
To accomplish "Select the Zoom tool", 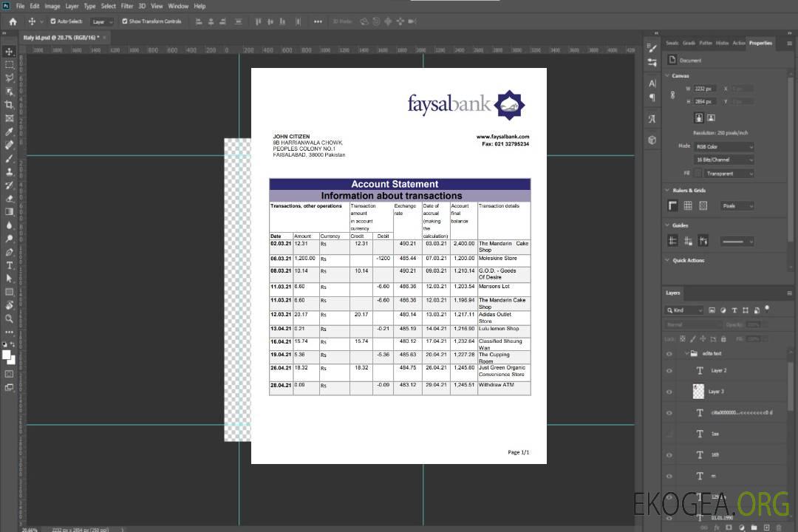I will [9, 318].
